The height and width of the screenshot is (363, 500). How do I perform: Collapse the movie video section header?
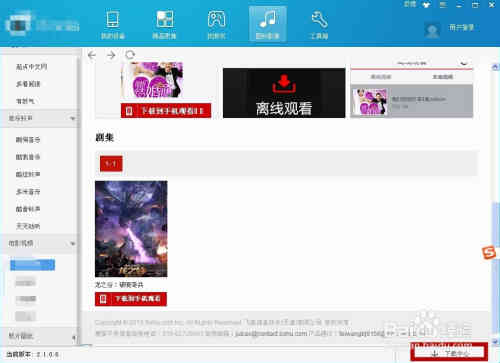click(39, 244)
